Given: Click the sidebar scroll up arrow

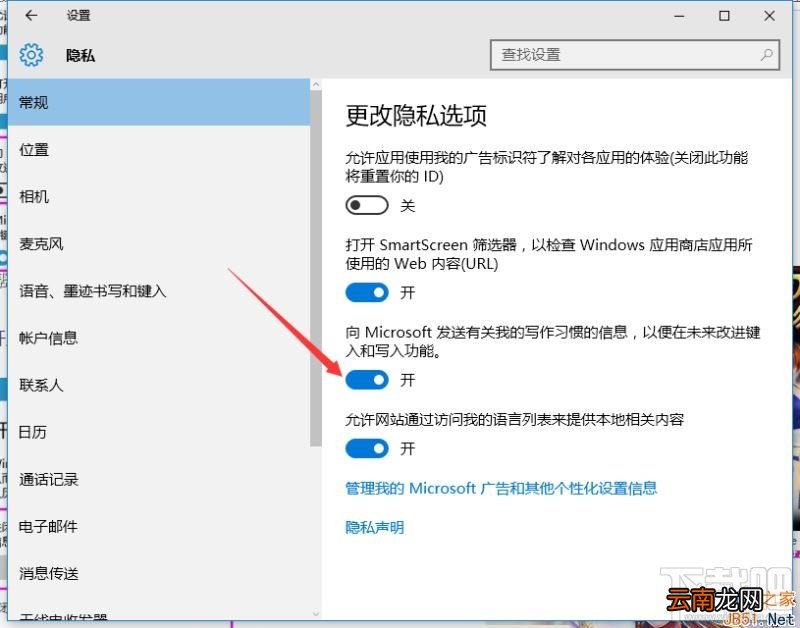Looking at the screenshot, I should [316, 85].
